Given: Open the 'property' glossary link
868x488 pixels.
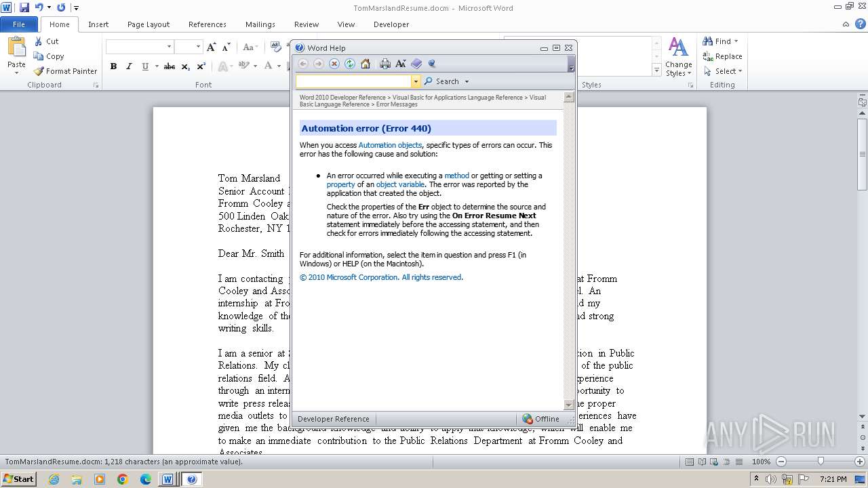Looking at the screenshot, I should pos(340,184).
